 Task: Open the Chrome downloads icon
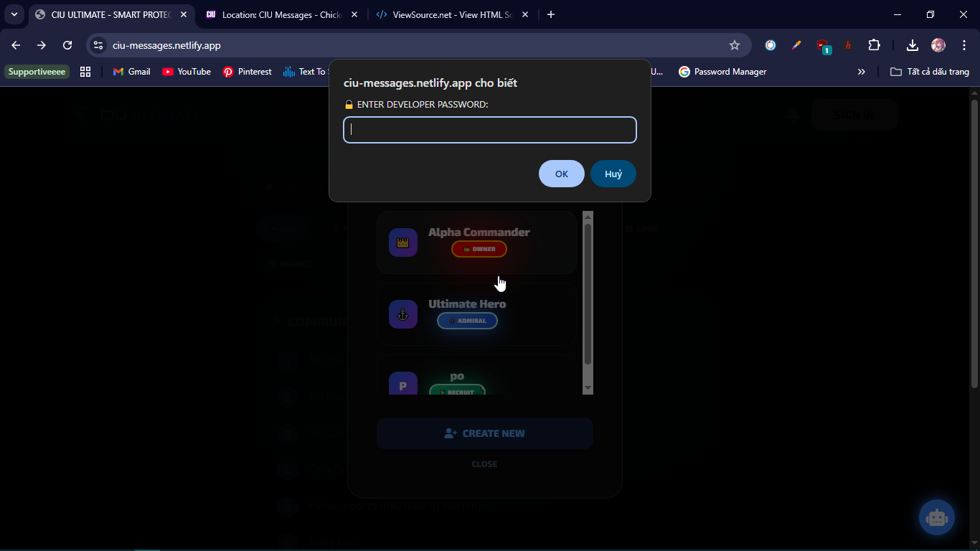coord(912,45)
